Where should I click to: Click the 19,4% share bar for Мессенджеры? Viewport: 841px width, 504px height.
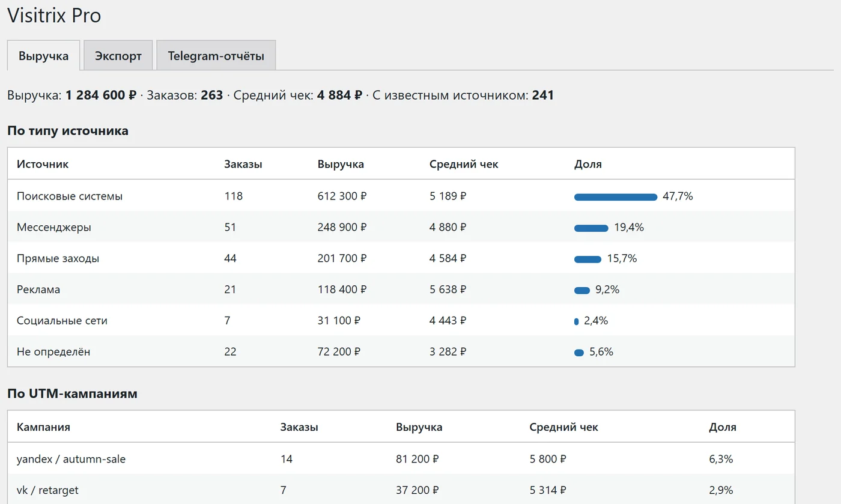click(x=591, y=228)
